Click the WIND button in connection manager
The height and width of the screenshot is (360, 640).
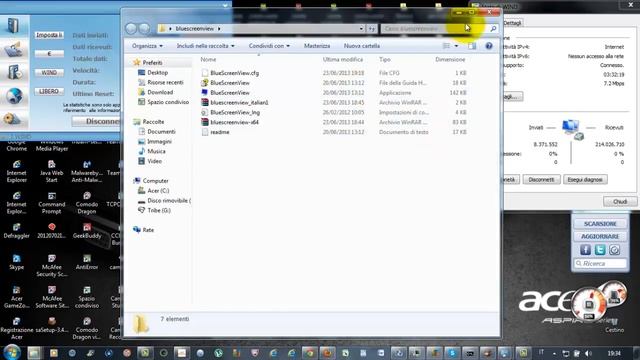click(x=49, y=72)
